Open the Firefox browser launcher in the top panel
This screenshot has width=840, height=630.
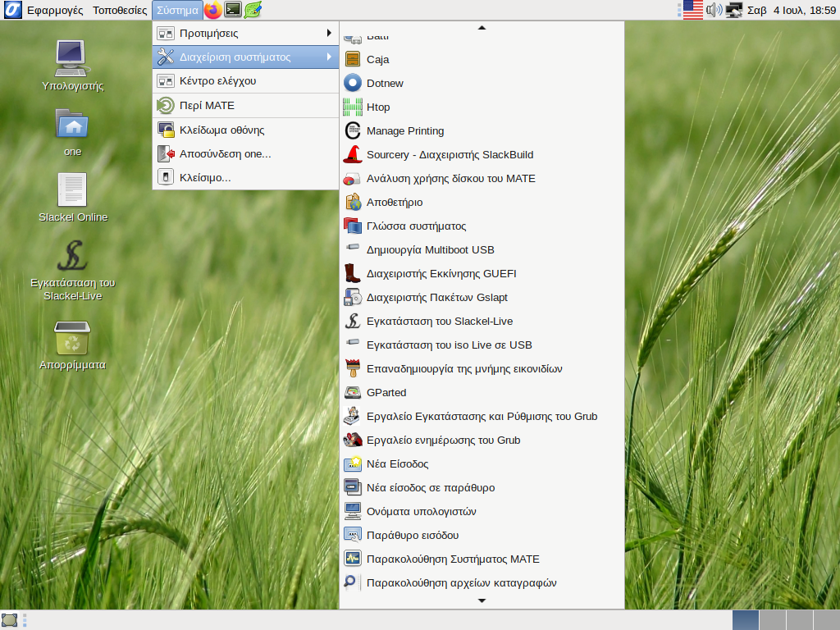coord(213,10)
